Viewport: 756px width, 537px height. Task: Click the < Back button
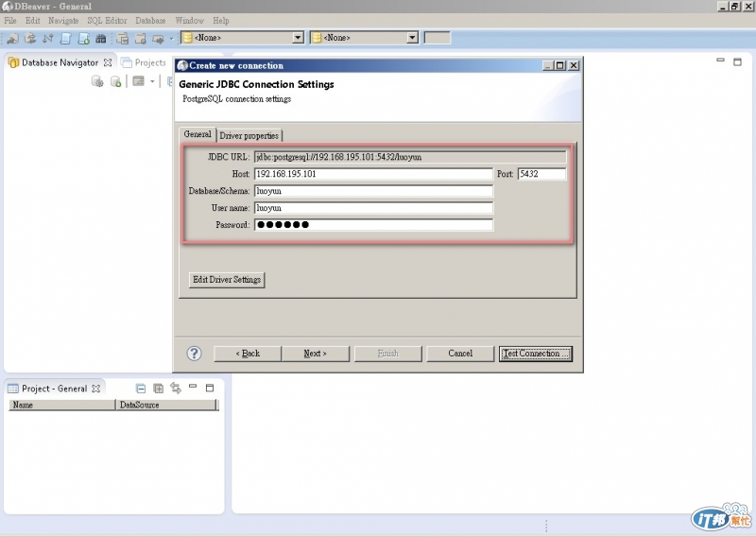(x=248, y=354)
